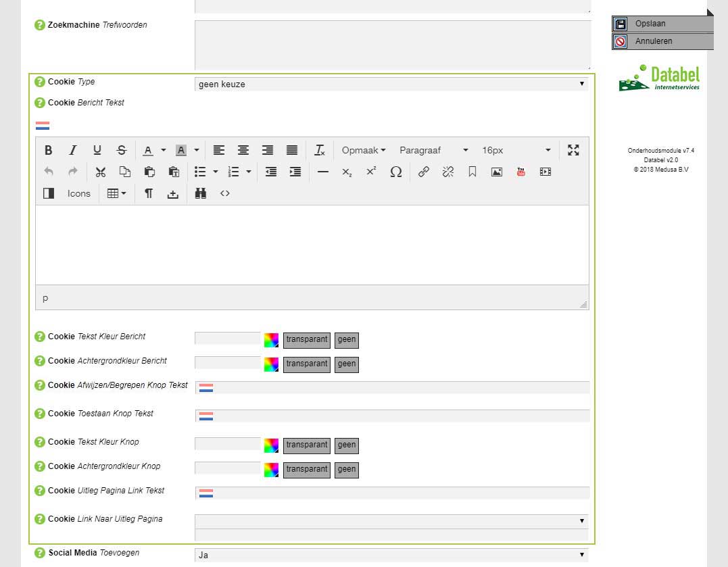Open color picker for Cookie Tekst Kleur Bericht
The height and width of the screenshot is (567, 728).
[271, 340]
